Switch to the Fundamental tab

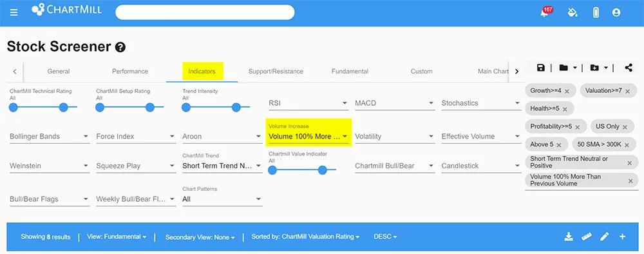pos(350,71)
